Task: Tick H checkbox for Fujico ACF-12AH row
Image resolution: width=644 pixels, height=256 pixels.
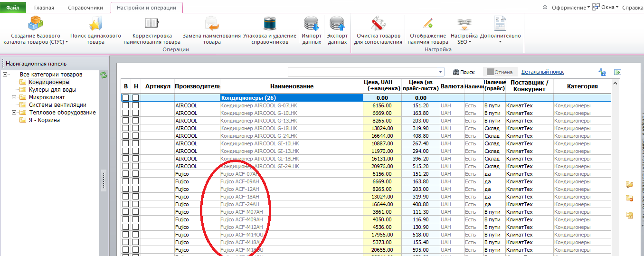Action: click(x=136, y=189)
